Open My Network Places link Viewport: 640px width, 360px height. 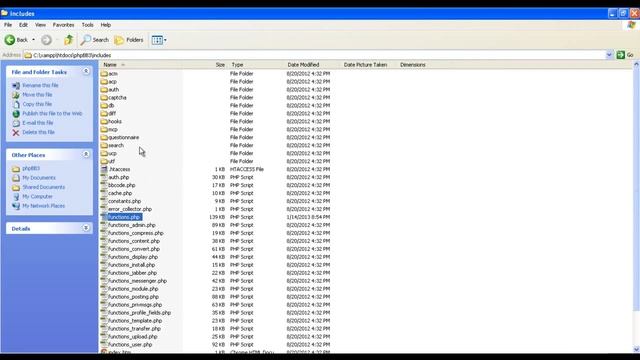(44, 206)
